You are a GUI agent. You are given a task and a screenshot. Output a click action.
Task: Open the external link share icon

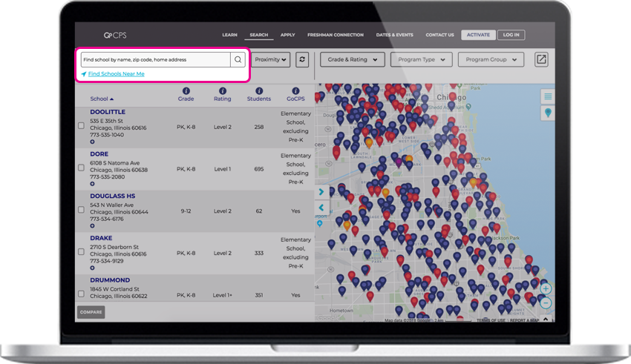(541, 59)
